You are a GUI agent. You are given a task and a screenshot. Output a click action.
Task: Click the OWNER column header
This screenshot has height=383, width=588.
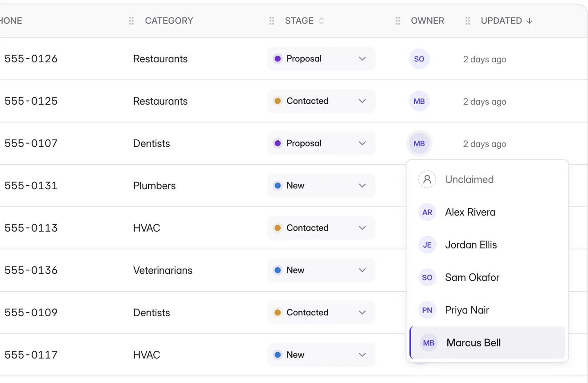coord(428,21)
